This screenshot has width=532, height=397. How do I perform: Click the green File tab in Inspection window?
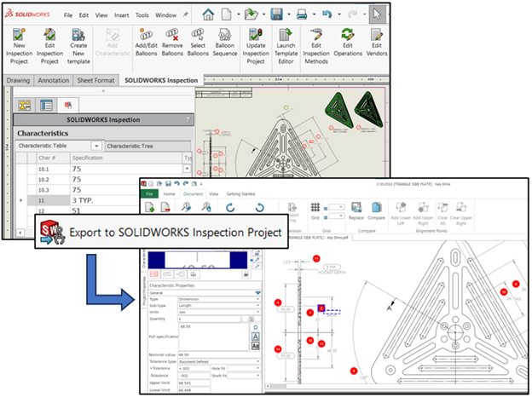pos(149,194)
